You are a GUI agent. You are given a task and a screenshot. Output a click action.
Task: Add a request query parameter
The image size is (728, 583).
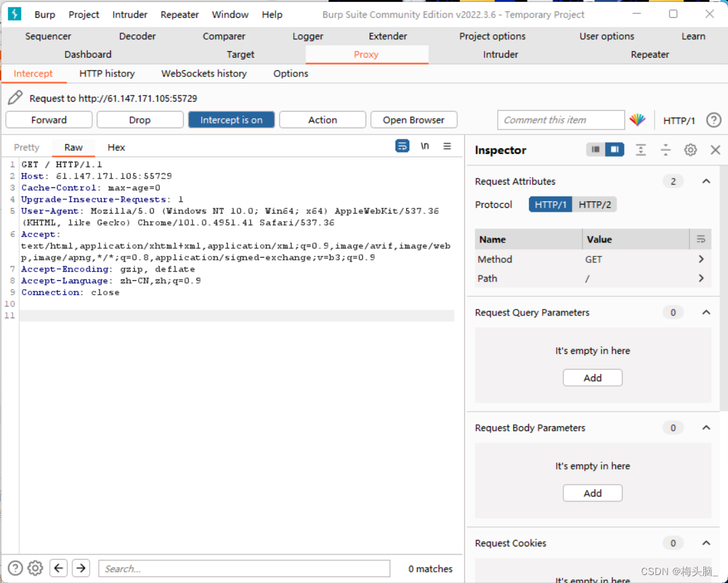tap(593, 378)
